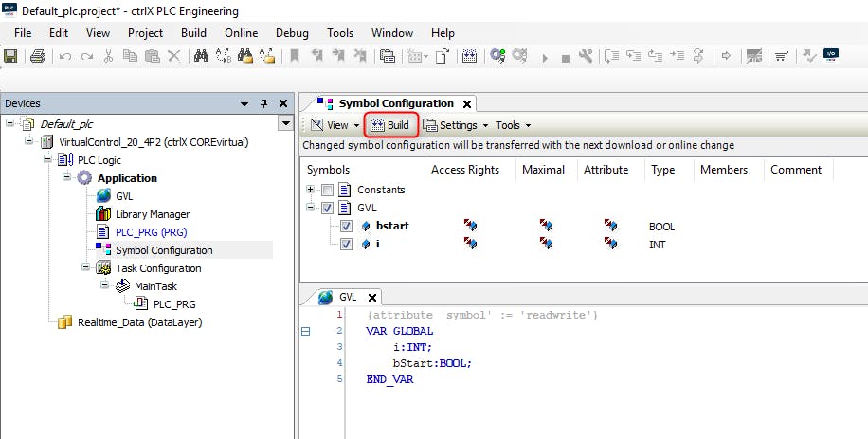Uncheck the bstart symbol checkbox
The width and height of the screenshot is (868, 439).
(346, 226)
